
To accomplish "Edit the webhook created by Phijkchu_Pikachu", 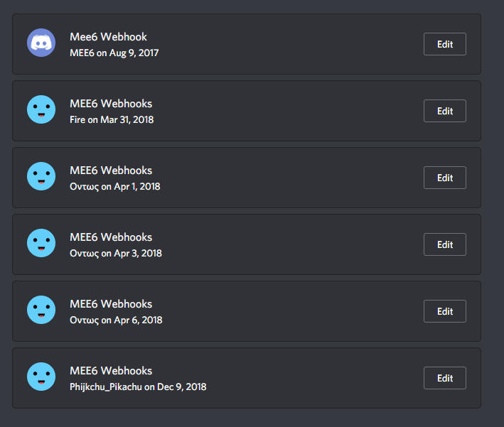I will pyautogui.click(x=445, y=378).
